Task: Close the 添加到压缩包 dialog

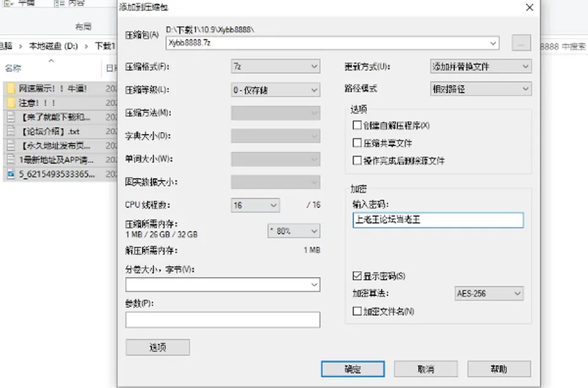Action: [x=529, y=7]
